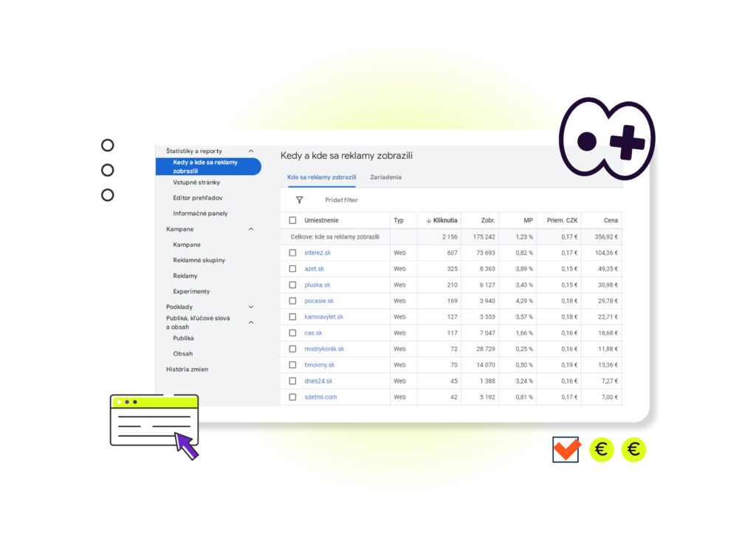Open the pocasie.sk placement link
Image resolution: width=756 pixels, height=535 pixels.
(319, 301)
